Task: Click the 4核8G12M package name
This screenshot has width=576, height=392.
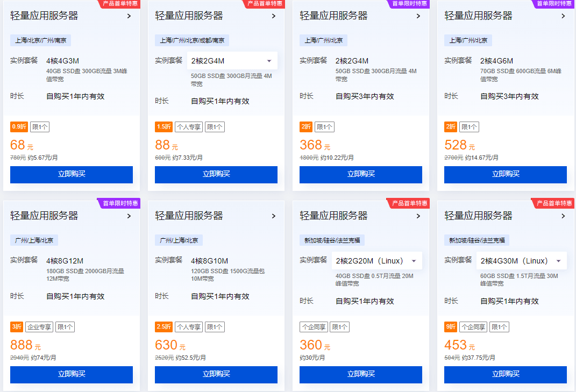Action: point(65,261)
